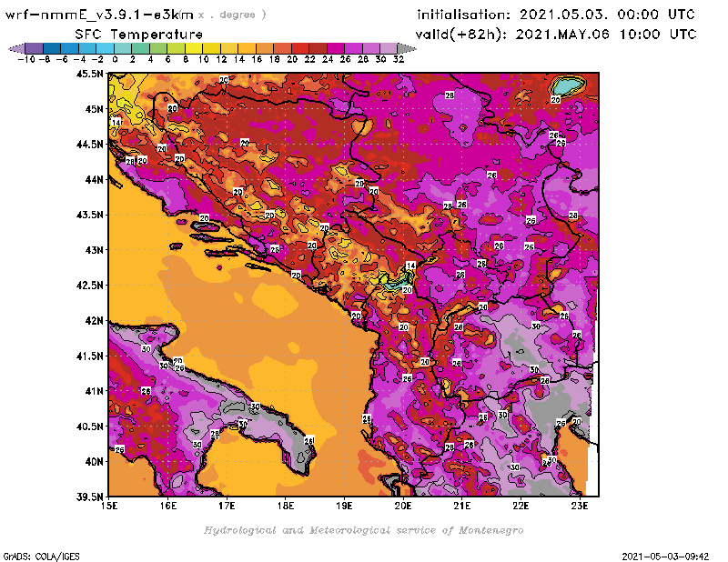Click the 42.5N latitude label
This screenshot has width=728, height=562.
coord(89,286)
